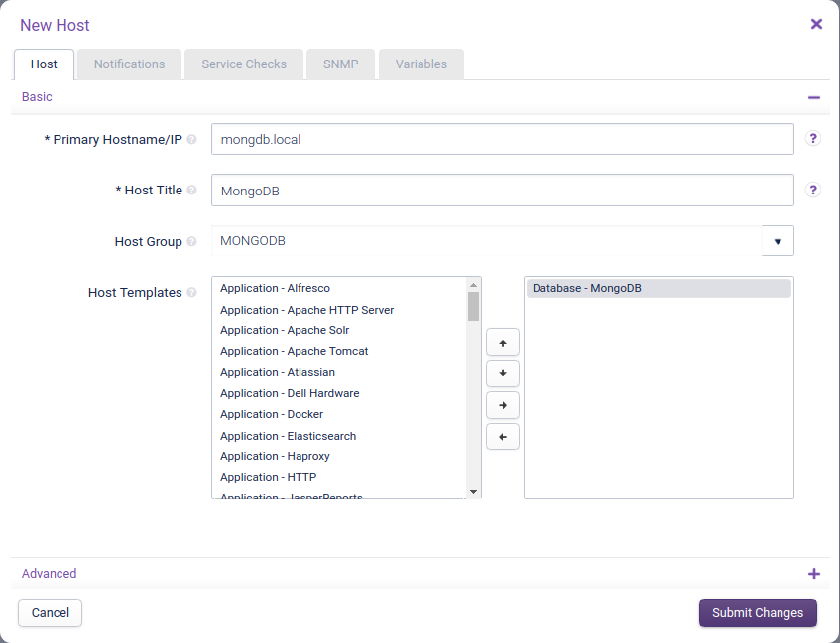
Task: Open the MONGODB Host Group dropdown
Action: (778, 240)
